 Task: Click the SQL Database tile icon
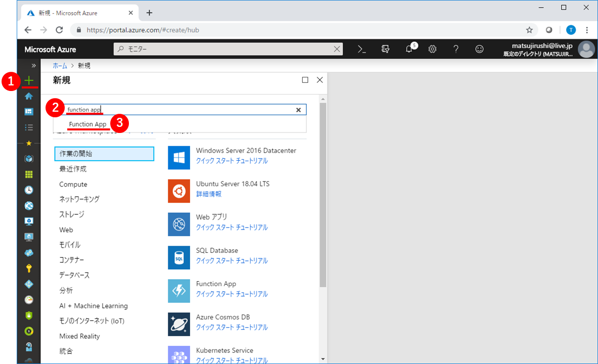pos(179,257)
